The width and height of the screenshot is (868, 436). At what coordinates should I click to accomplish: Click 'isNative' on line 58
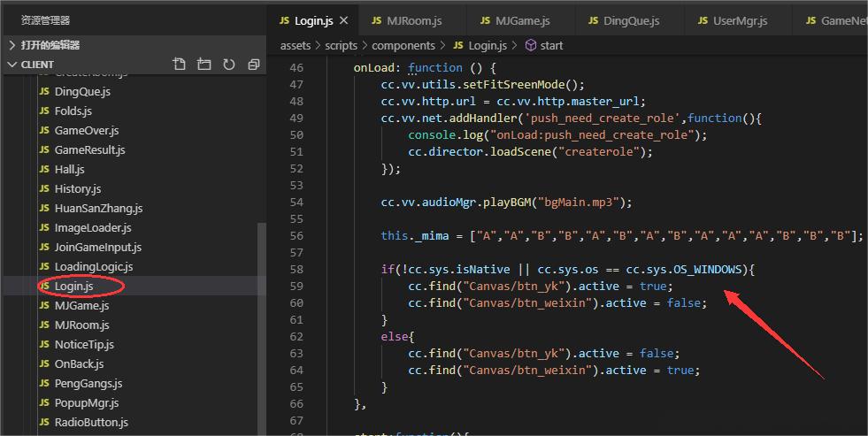click(483, 270)
